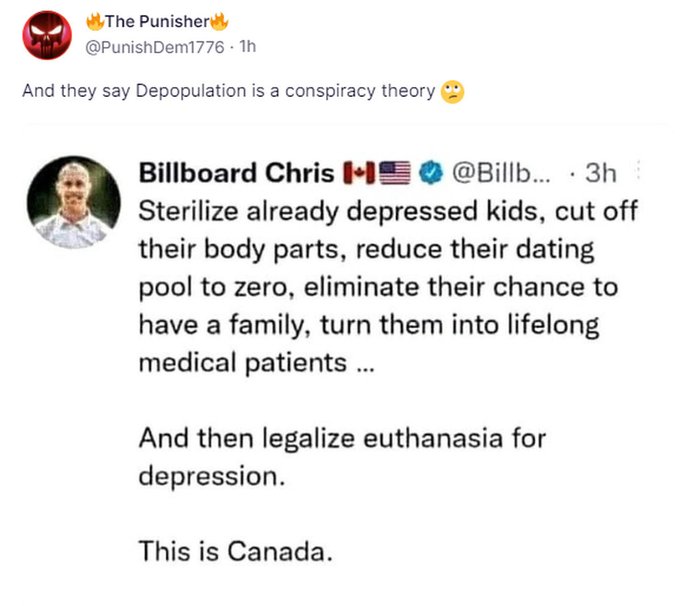Click the American flag next to Billboard Chris

[396, 173]
